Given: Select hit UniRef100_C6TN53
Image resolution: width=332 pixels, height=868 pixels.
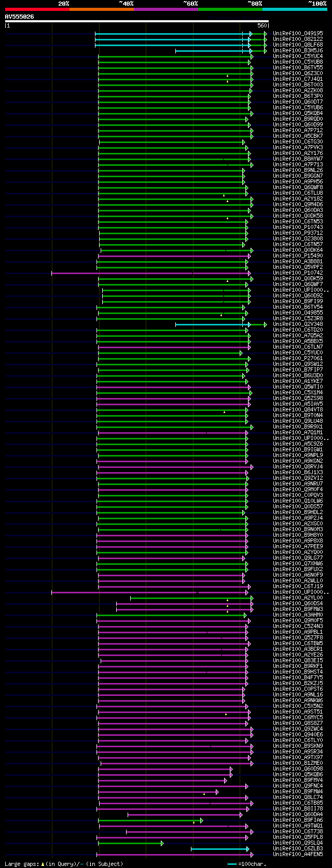Looking at the screenshot, I should coord(298,222).
